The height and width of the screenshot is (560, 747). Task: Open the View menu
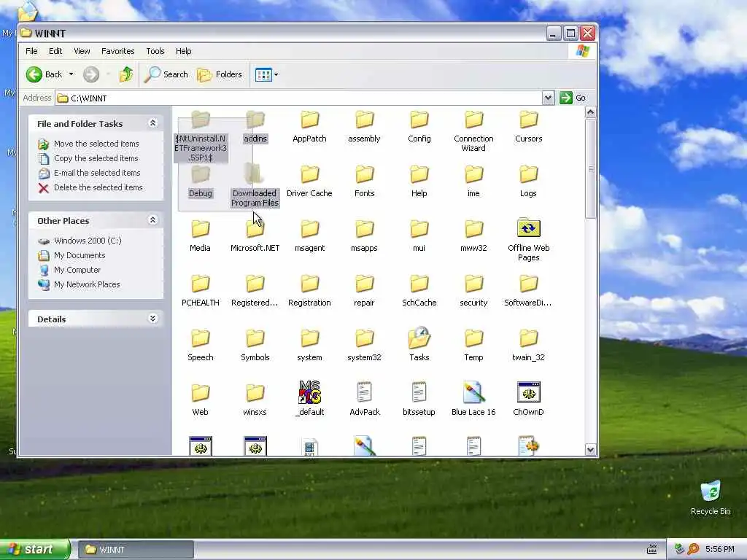click(82, 51)
